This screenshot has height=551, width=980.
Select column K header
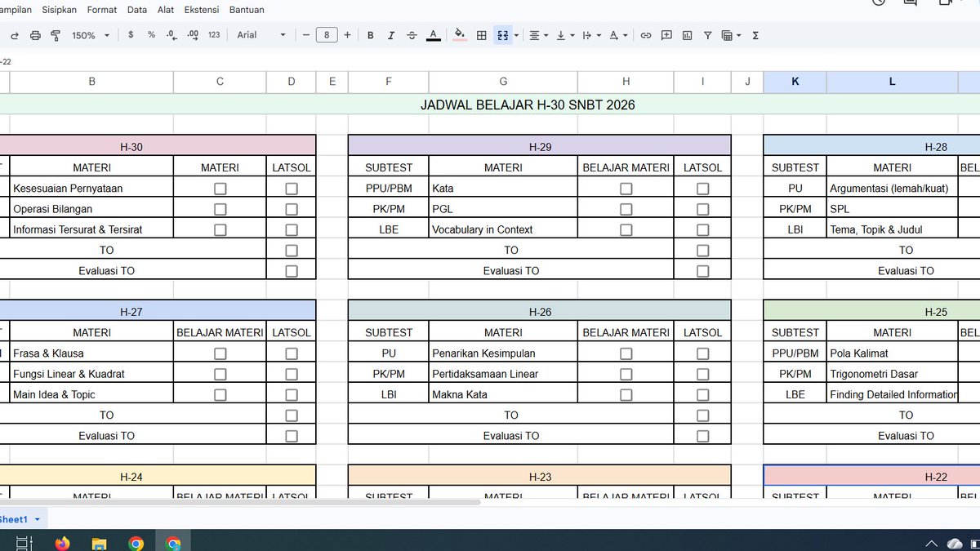[x=795, y=82]
